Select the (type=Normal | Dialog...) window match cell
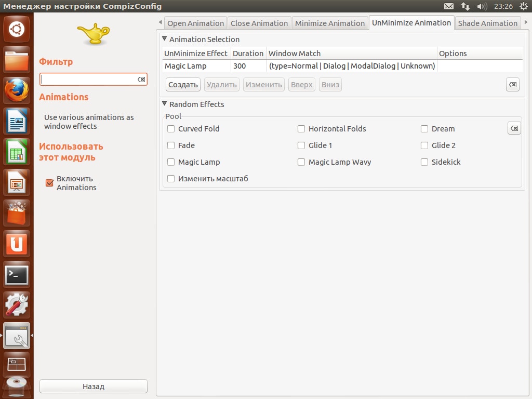This screenshot has height=399, width=532. 352,66
